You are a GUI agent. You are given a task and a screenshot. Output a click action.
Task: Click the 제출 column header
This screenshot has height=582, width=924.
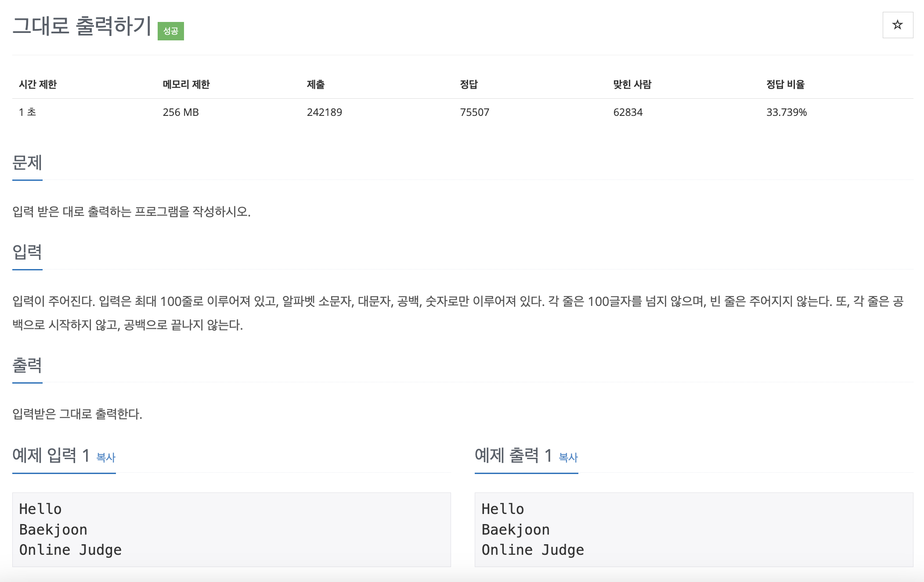[x=316, y=84]
